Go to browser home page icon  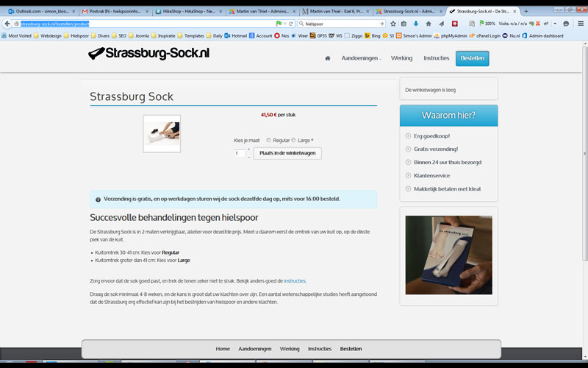click(x=429, y=24)
